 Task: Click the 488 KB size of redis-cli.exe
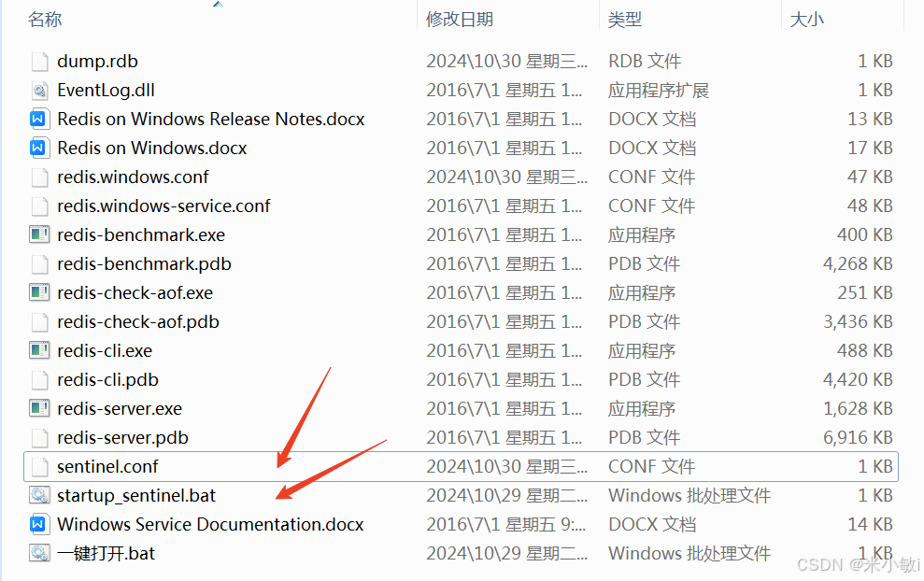[x=865, y=350]
